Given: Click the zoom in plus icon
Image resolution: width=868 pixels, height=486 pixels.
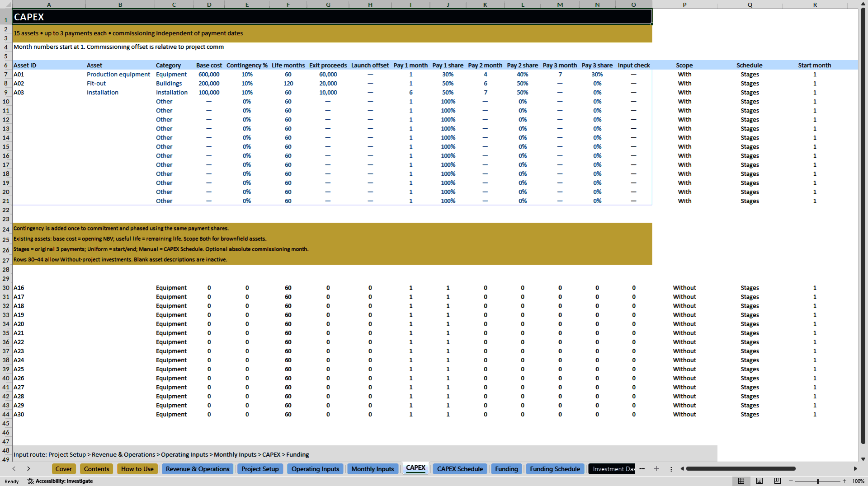Looking at the screenshot, I should click(x=844, y=481).
